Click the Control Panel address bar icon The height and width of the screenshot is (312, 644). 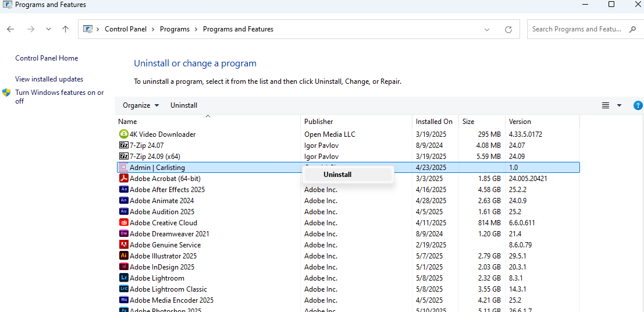[87, 29]
